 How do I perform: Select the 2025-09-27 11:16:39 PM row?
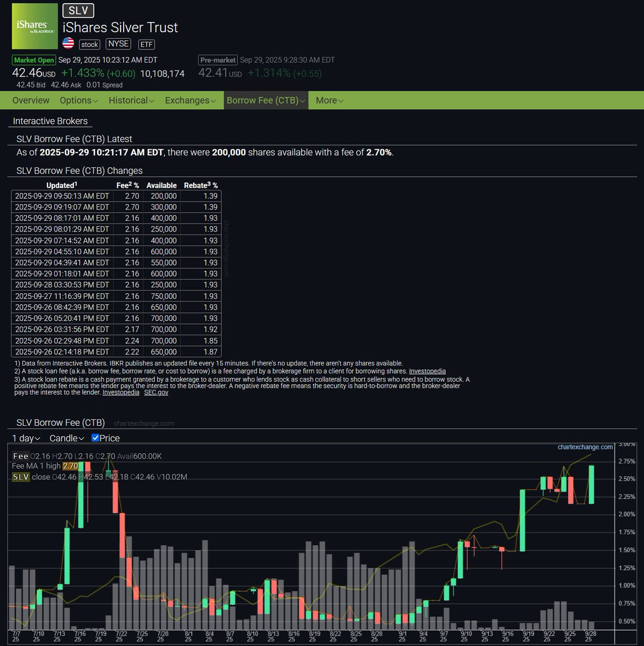116,296
